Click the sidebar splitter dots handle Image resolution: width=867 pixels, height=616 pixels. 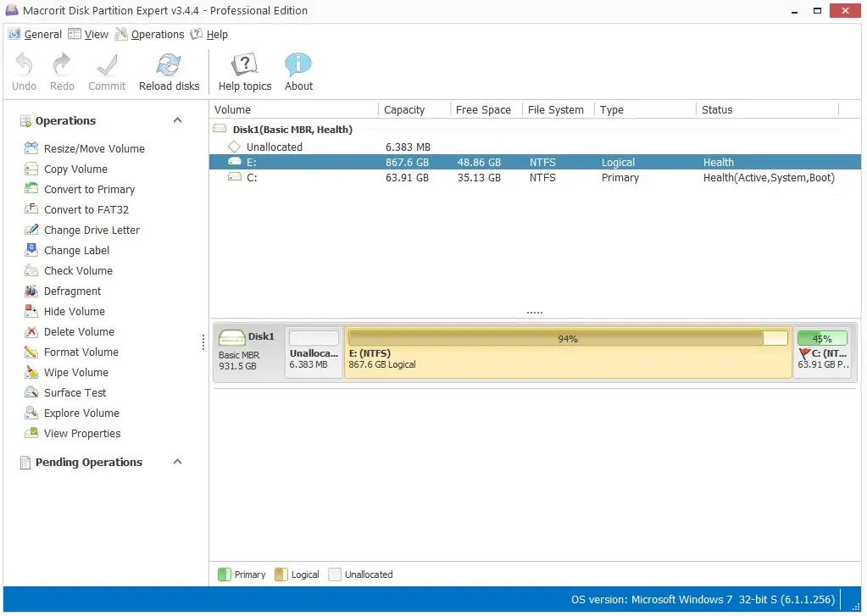coord(203,342)
